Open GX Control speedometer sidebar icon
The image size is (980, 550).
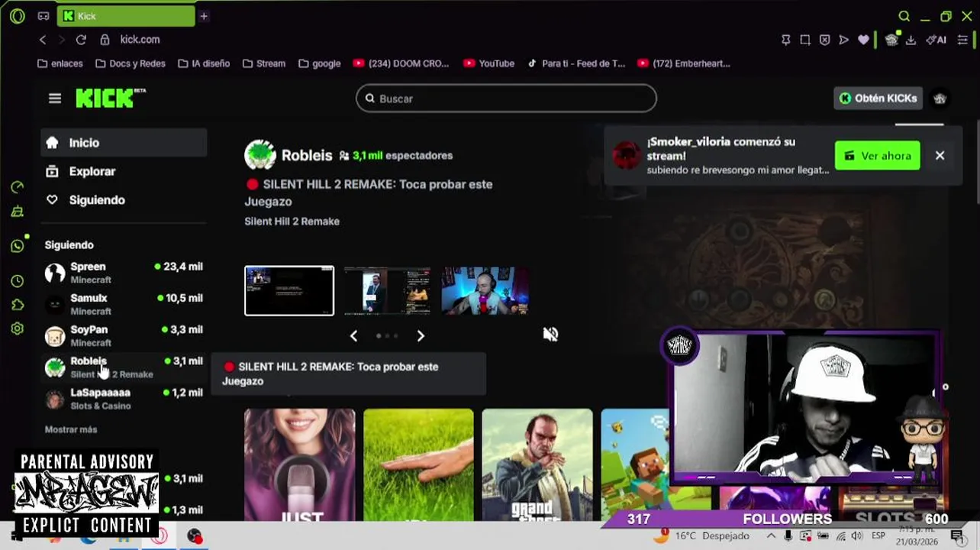(18, 187)
